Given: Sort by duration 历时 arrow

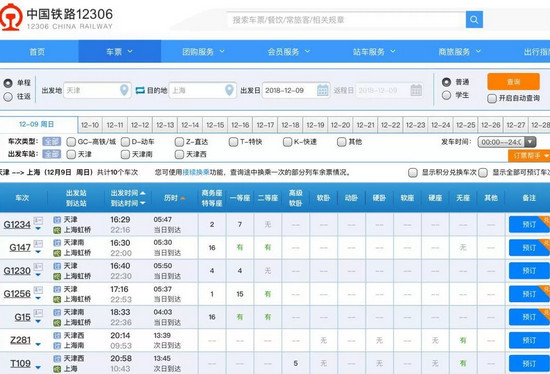Looking at the screenshot, I should [x=182, y=198].
